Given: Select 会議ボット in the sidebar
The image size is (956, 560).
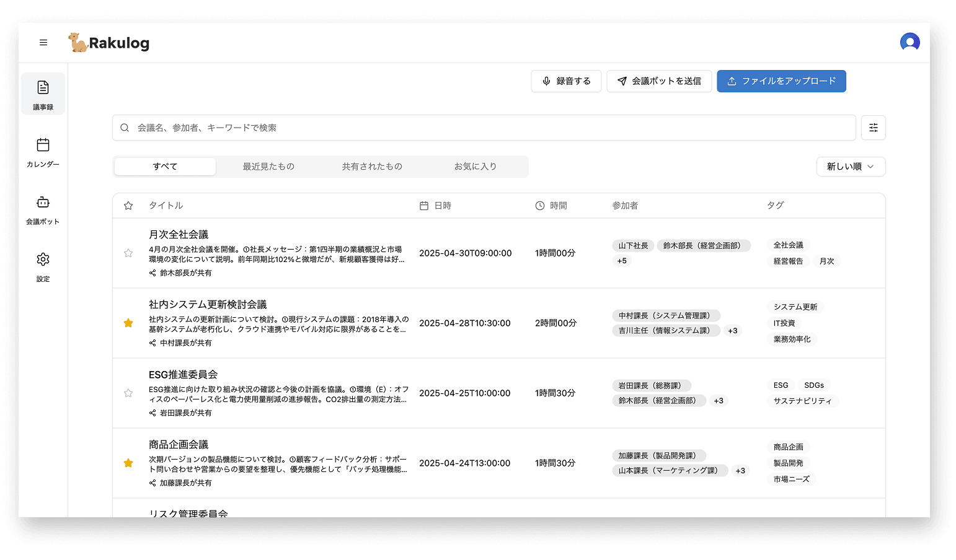Looking at the screenshot, I should [43, 209].
